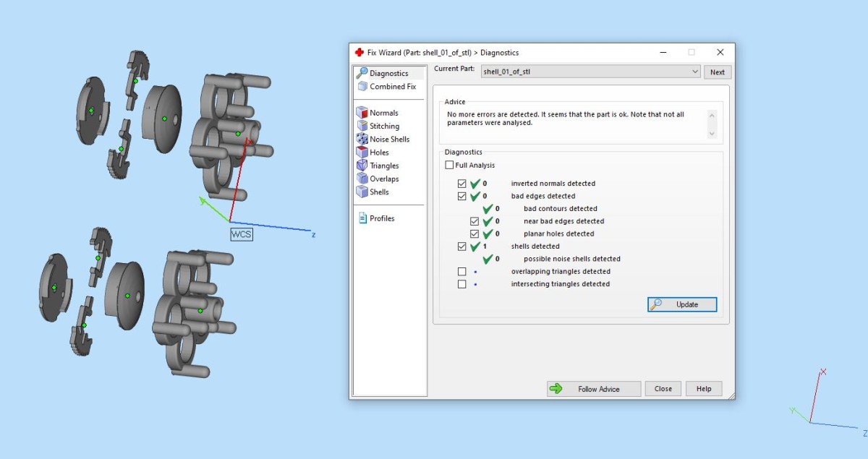This screenshot has width=868, height=459.
Task: Open the Normals fix section icon
Action: coord(362,113)
